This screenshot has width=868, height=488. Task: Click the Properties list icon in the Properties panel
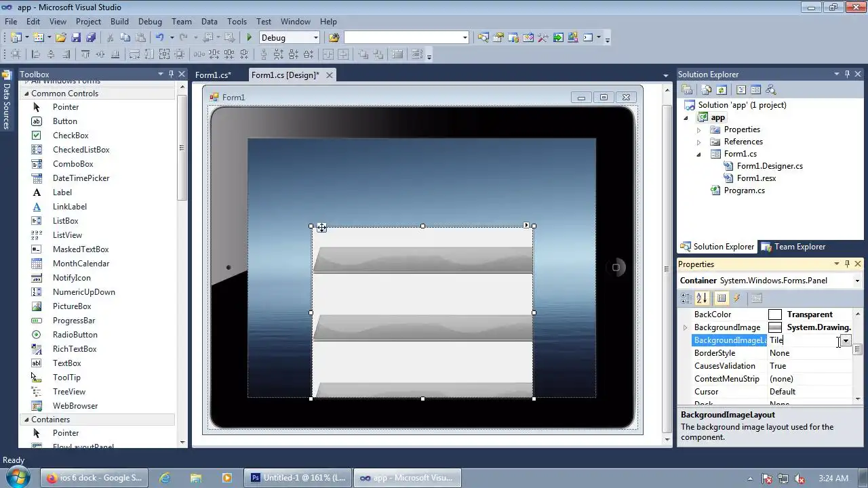tap(722, 298)
